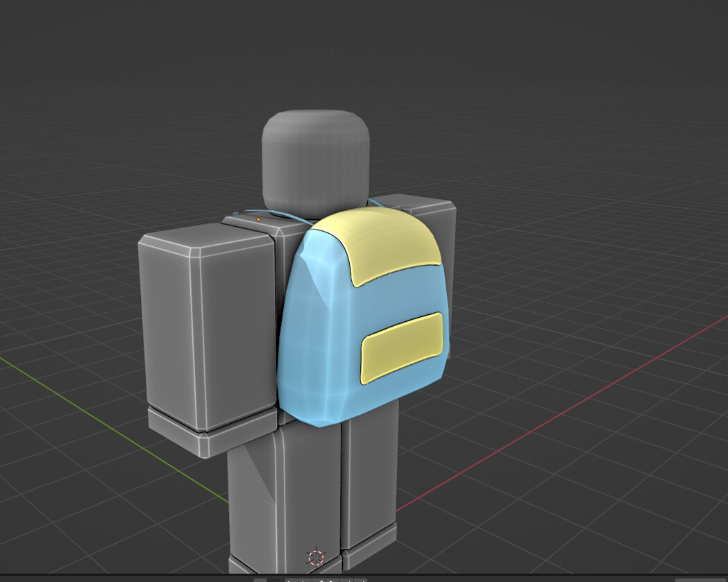Screen dimensions: 728x582
Task: Click the orange object origin dot
Action: pyautogui.click(x=257, y=219)
